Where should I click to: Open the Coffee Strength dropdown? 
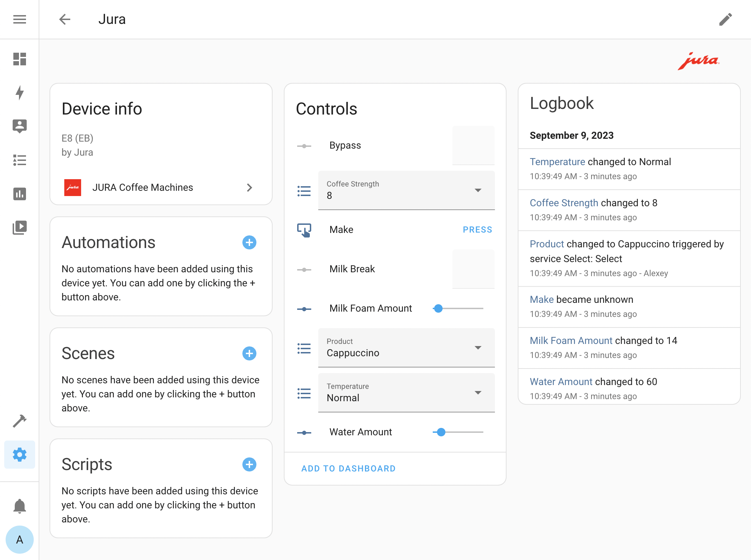tap(406, 190)
